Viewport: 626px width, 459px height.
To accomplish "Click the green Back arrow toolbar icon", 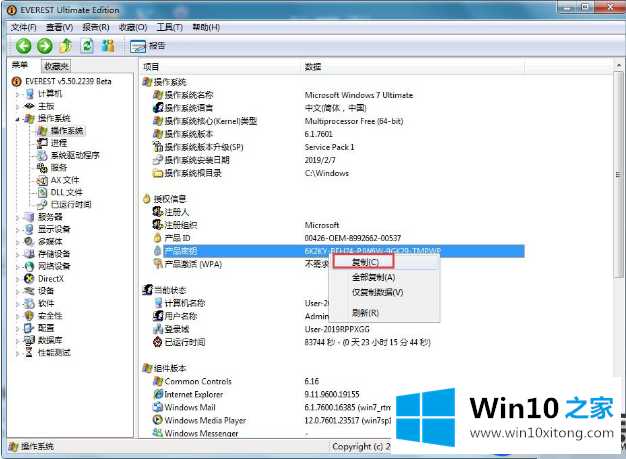I will point(24,46).
